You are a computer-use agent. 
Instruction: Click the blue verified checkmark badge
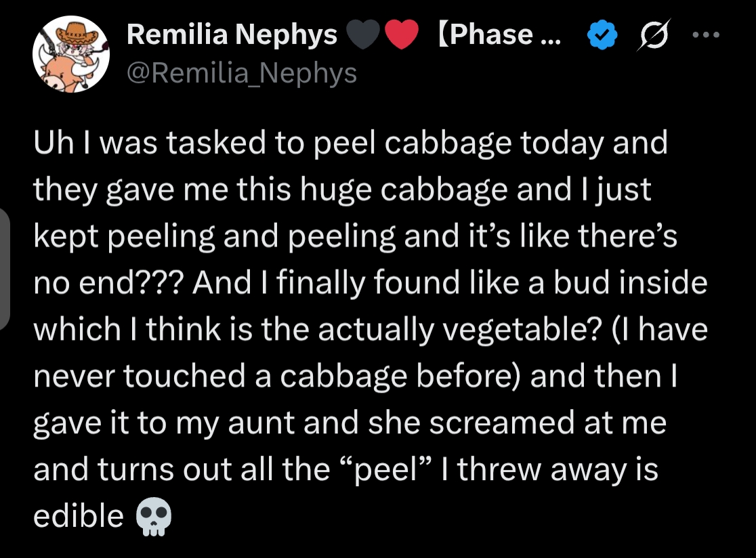coord(602,35)
